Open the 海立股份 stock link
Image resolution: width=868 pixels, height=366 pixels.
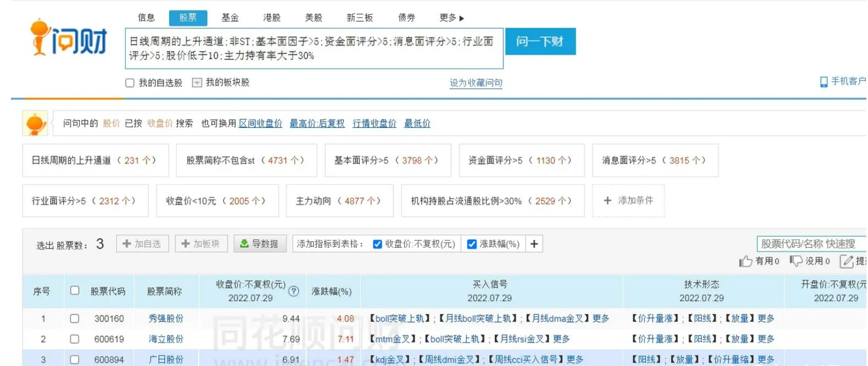(x=166, y=339)
